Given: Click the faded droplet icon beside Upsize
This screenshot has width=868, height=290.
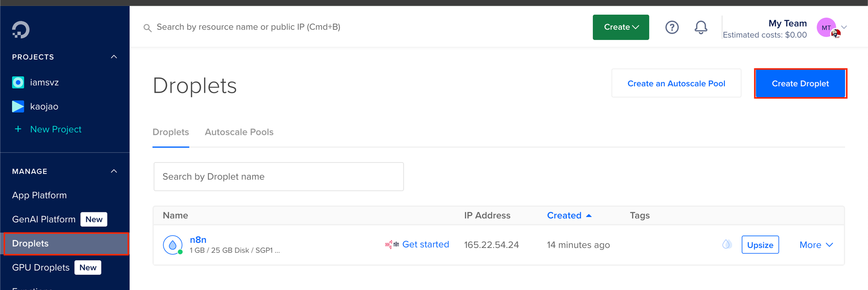Looking at the screenshot, I should point(727,244).
